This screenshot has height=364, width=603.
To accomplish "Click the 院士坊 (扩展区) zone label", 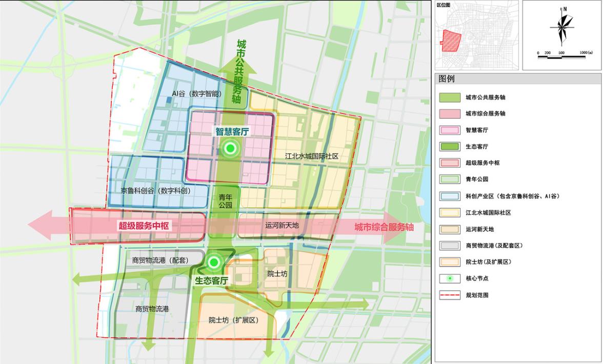I will coord(233,320).
